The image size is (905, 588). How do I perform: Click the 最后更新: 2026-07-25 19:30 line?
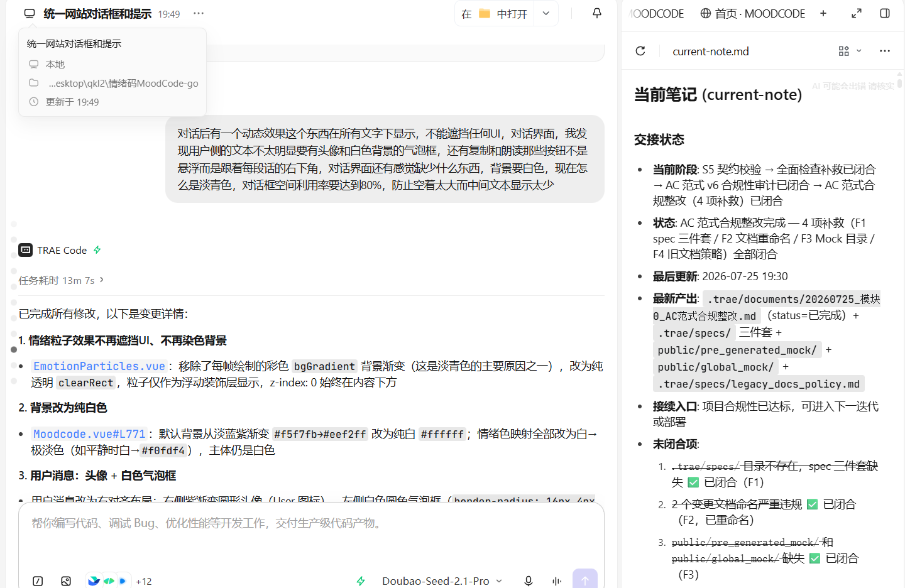[720, 276]
